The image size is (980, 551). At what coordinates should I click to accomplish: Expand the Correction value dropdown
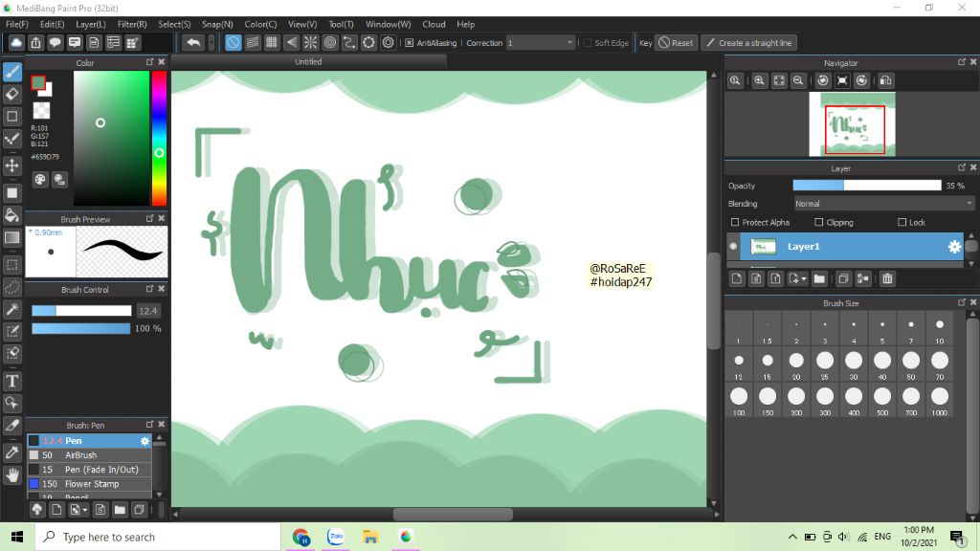570,43
